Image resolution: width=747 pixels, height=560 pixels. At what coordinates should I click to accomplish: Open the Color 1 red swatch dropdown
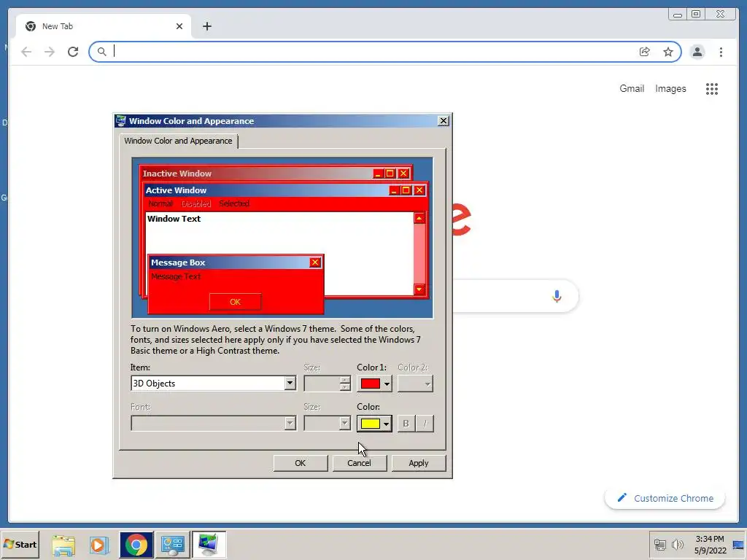pyautogui.click(x=374, y=384)
